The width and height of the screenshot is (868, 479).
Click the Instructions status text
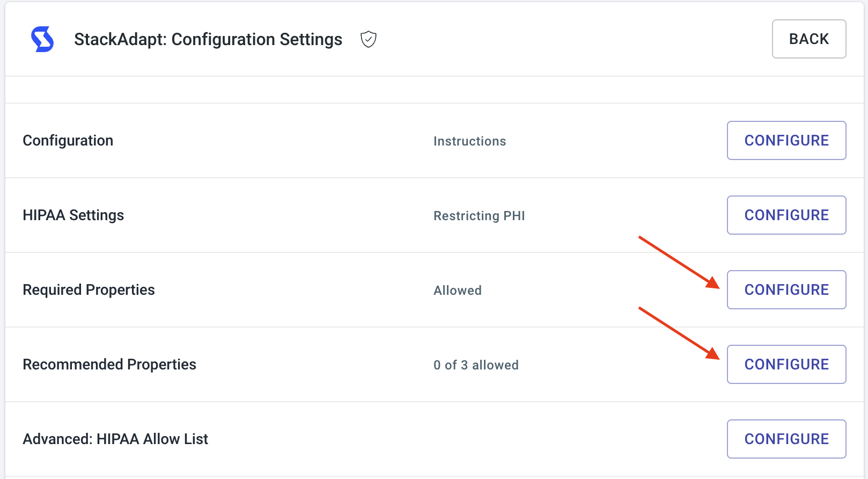470,141
